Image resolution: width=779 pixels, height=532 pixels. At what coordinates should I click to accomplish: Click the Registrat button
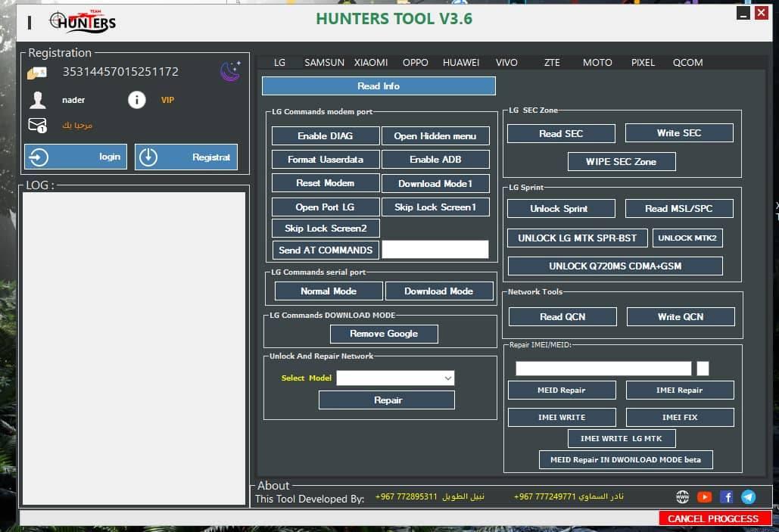(185, 157)
